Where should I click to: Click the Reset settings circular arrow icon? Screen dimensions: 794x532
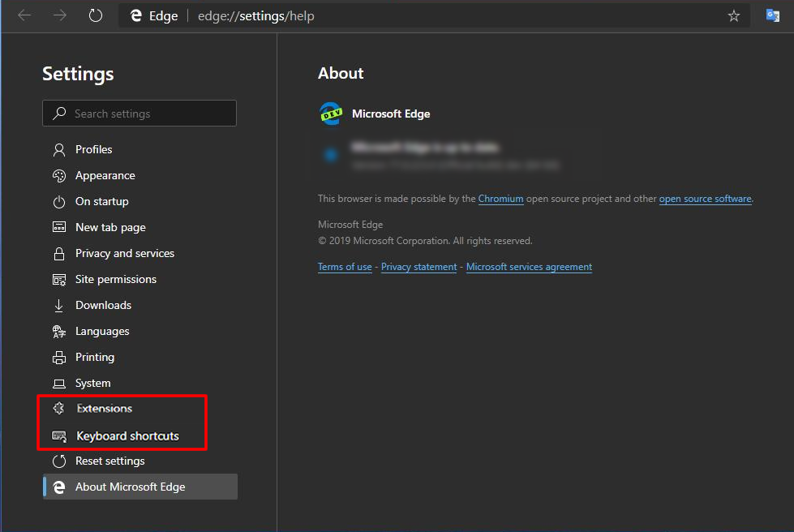59,461
